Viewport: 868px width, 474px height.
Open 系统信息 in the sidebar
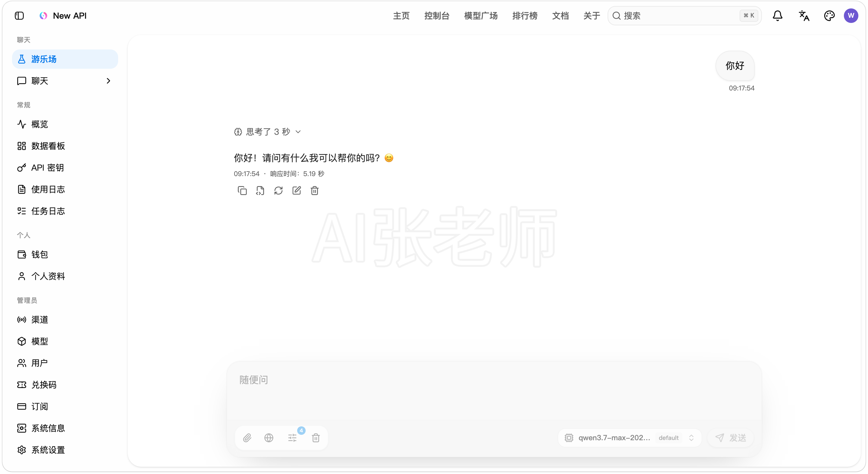[x=65, y=428]
